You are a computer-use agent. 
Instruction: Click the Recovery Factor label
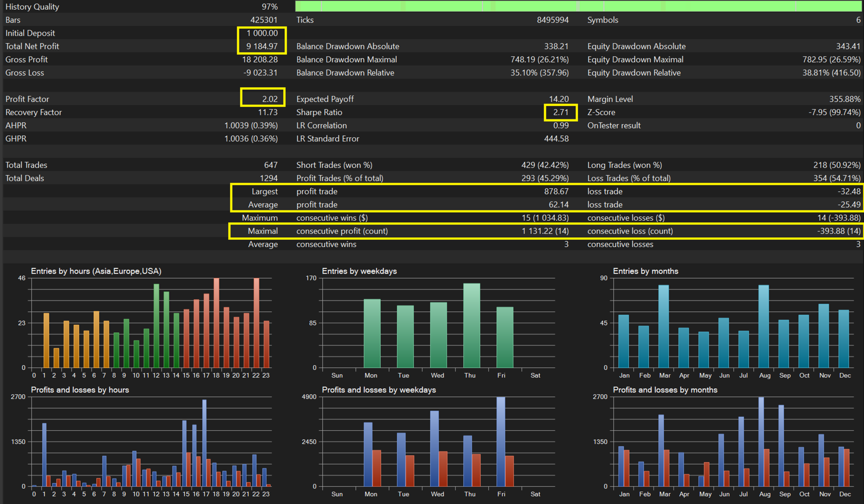[34, 112]
